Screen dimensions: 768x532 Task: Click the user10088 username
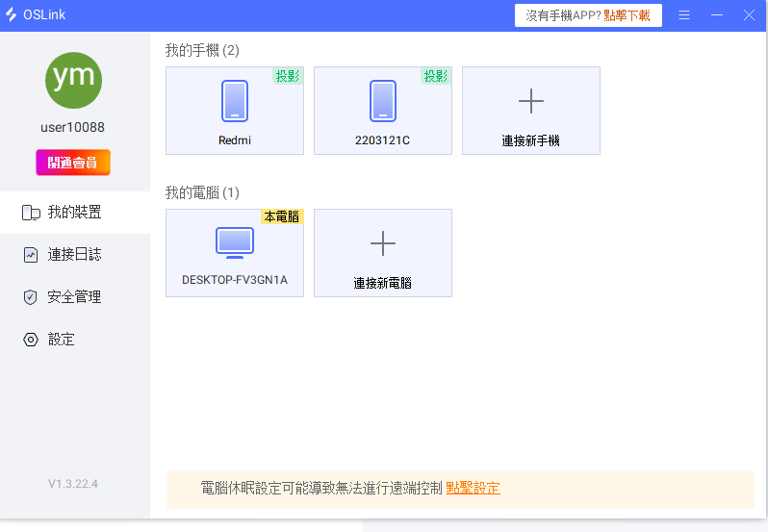pyautogui.click(x=73, y=127)
